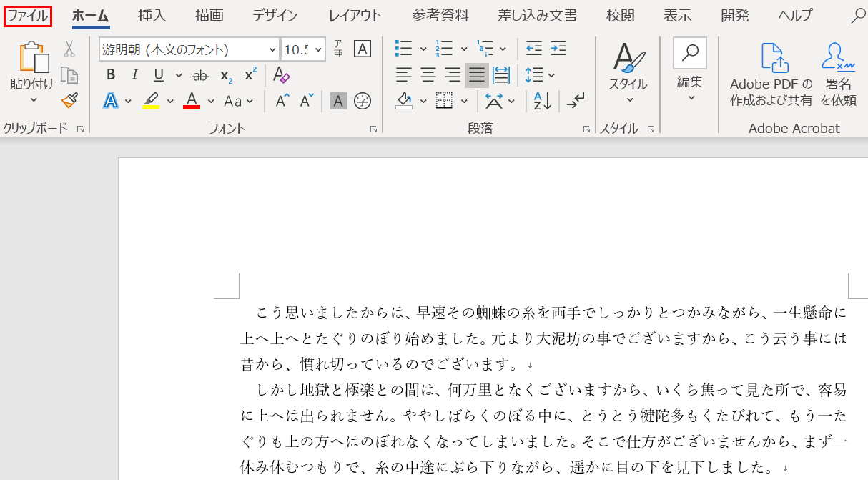Click the enclose characters 字 icon
Viewport: 868px width, 480px height.
coord(363,101)
